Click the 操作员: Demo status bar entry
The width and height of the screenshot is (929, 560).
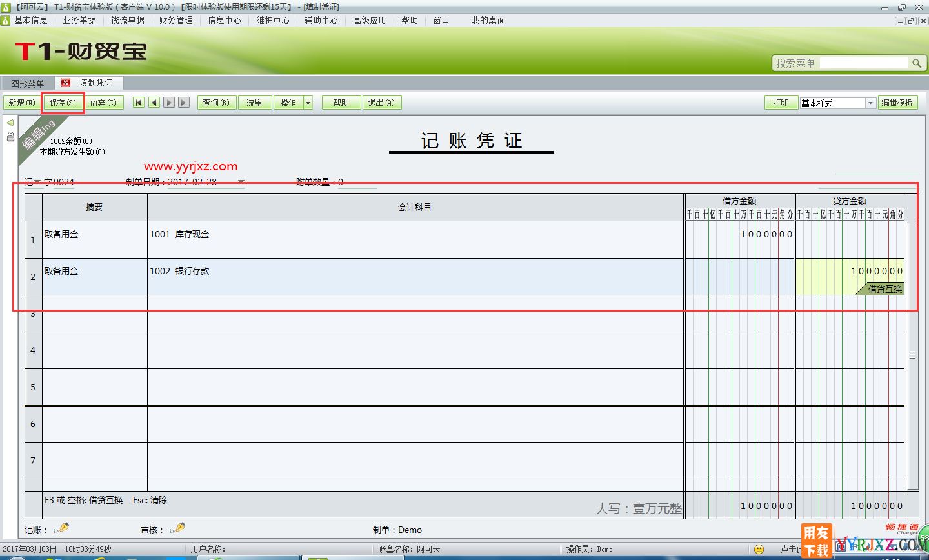pyautogui.click(x=590, y=549)
